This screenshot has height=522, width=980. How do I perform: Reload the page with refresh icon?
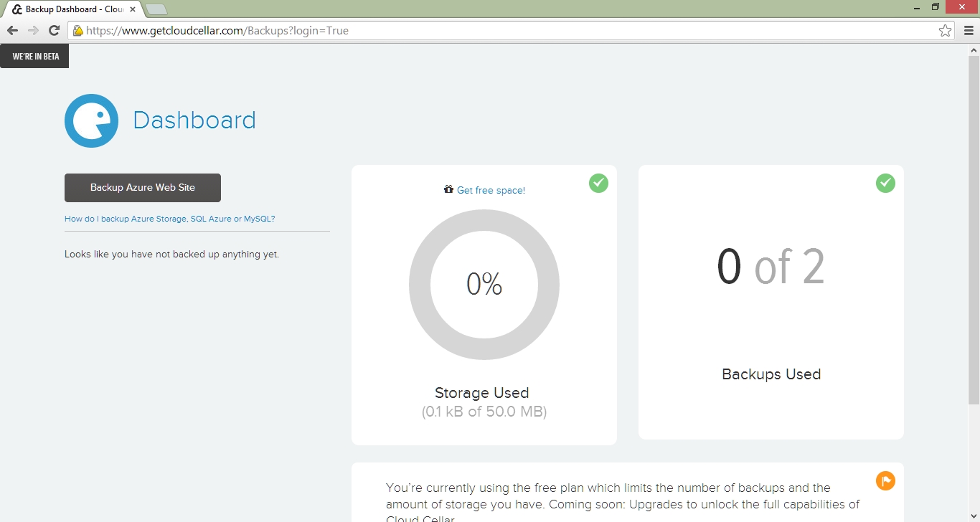[54, 30]
